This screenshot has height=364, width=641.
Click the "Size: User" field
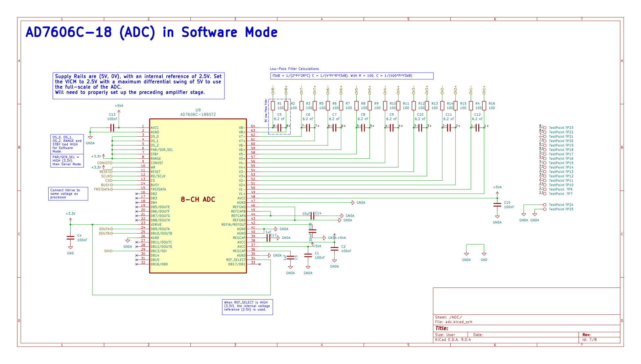[445, 335]
